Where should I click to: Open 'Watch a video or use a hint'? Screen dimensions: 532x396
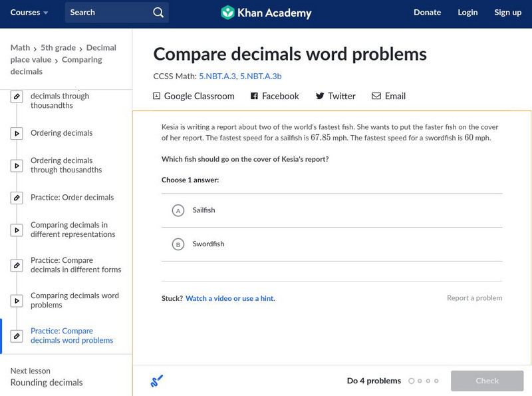pos(230,299)
